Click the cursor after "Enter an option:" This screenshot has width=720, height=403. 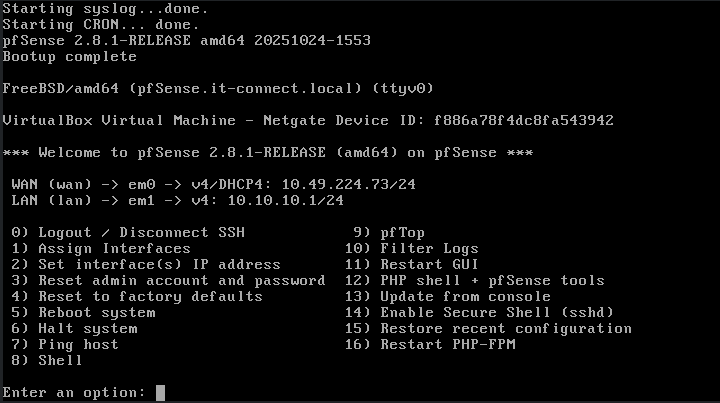[x=160, y=392]
